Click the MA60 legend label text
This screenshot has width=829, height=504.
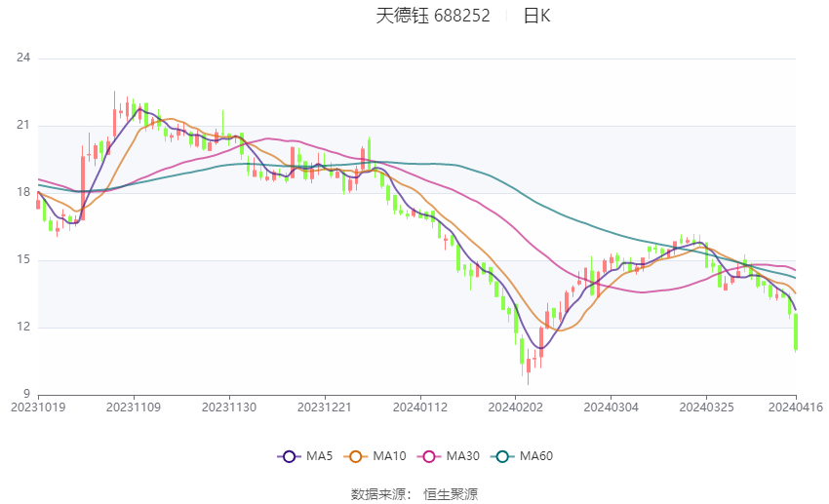(x=536, y=456)
